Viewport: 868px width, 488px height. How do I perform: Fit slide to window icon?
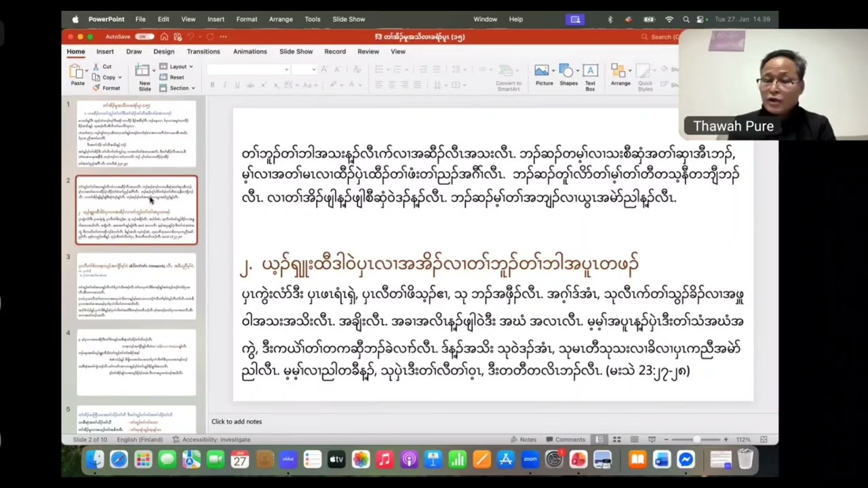click(x=764, y=439)
